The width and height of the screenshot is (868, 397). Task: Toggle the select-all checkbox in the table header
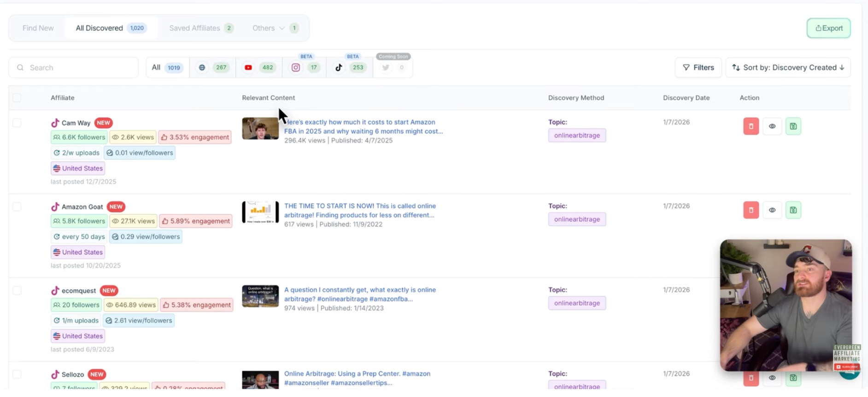tap(17, 98)
